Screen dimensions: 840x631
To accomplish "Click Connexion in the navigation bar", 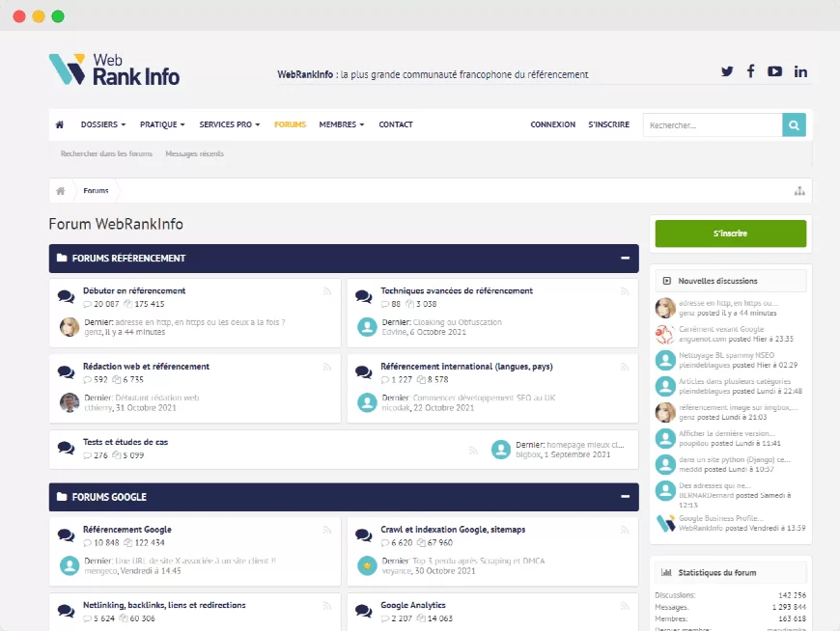I will [553, 124].
